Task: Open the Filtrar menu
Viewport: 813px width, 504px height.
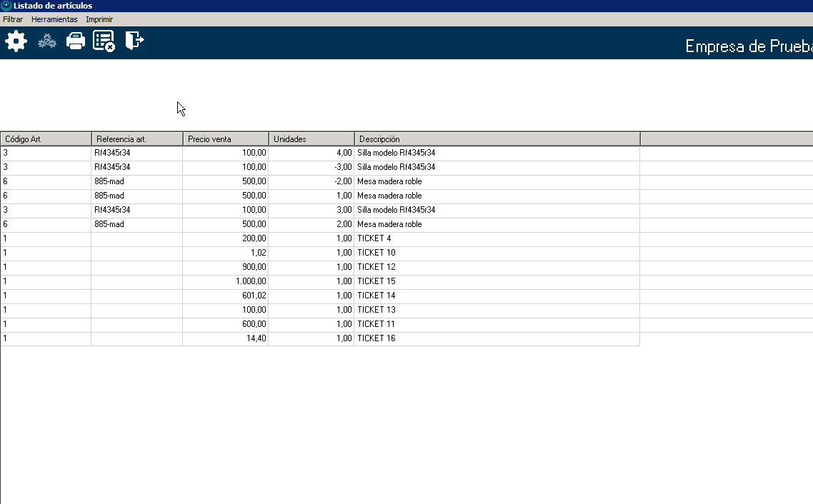Action: tap(13, 19)
